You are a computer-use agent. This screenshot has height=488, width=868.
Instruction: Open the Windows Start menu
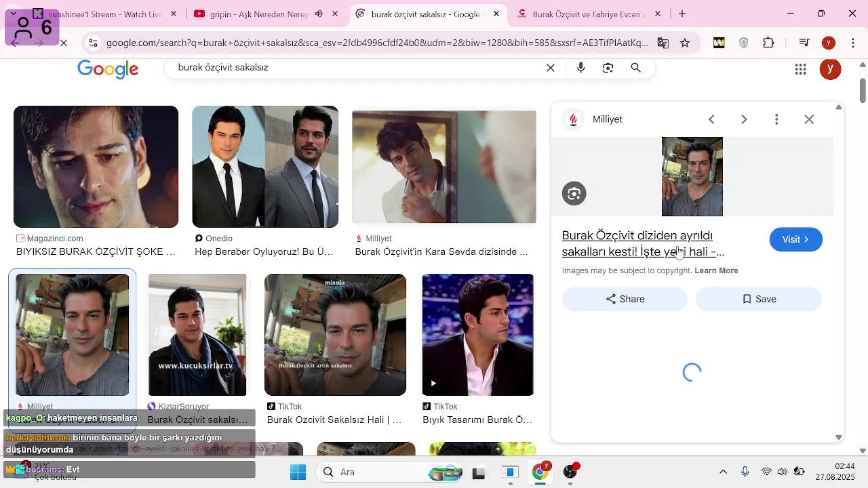(x=298, y=472)
